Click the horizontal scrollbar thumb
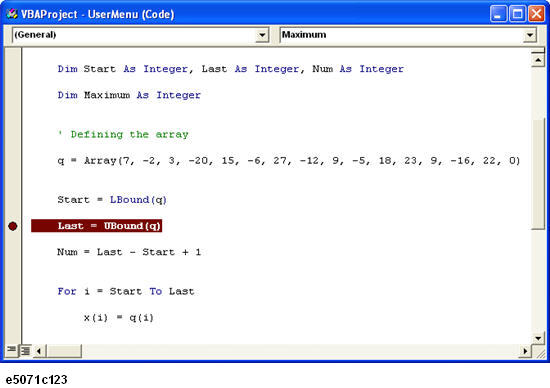 [x=64, y=351]
